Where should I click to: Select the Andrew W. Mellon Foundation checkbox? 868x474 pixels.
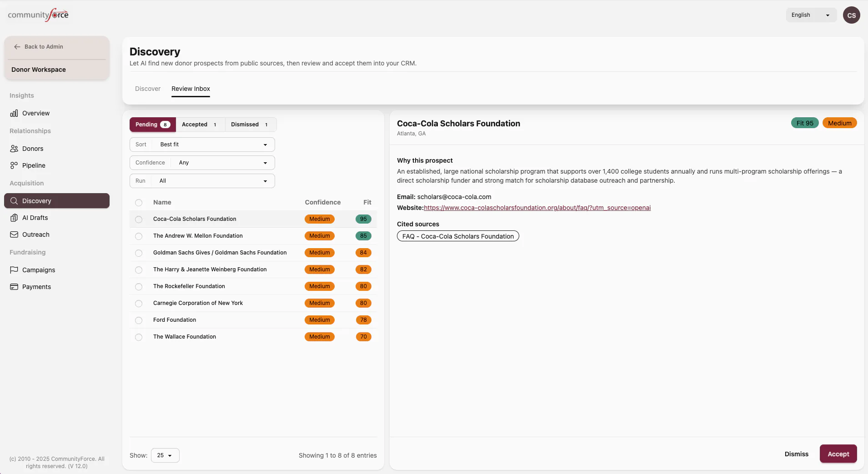pos(139,236)
